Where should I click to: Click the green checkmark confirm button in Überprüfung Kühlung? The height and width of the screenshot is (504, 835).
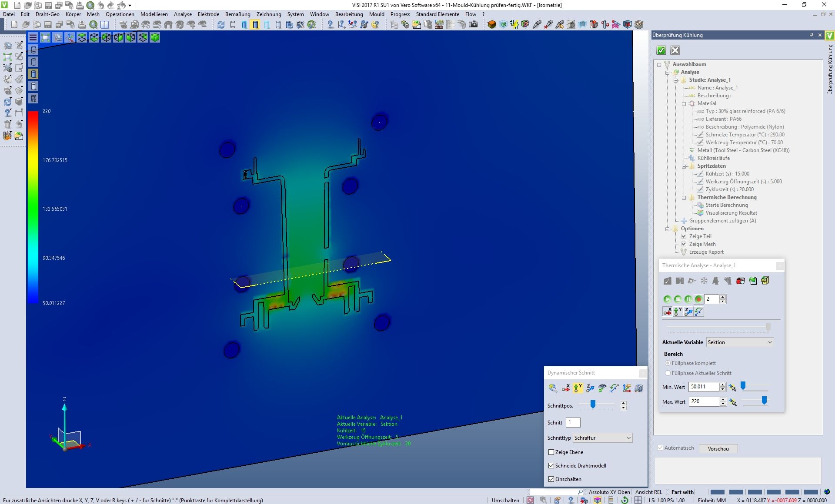[661, 50]
